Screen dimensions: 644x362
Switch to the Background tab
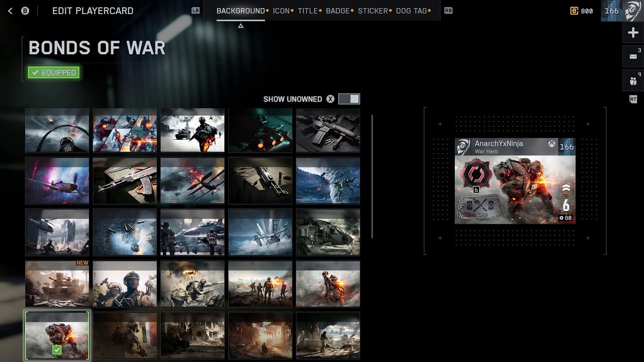point(240,11)
